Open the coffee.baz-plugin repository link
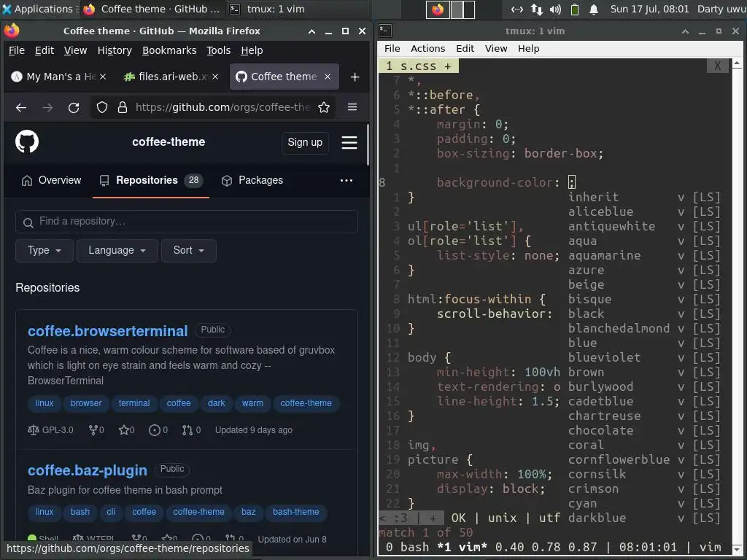The width and height of the screenshot is (747, 560). pos(88,470)
